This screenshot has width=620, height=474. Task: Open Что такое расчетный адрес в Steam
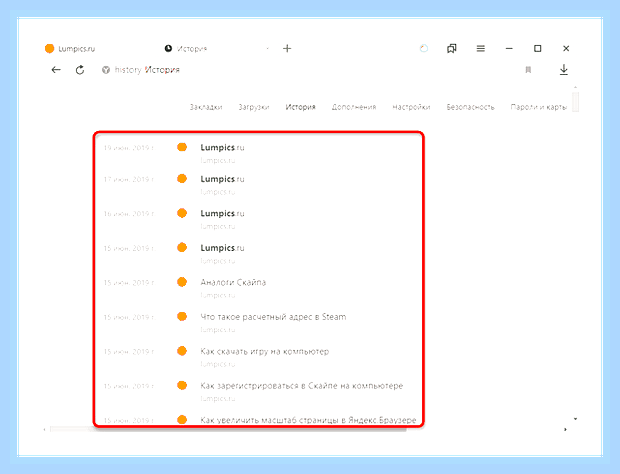(273, 317)
